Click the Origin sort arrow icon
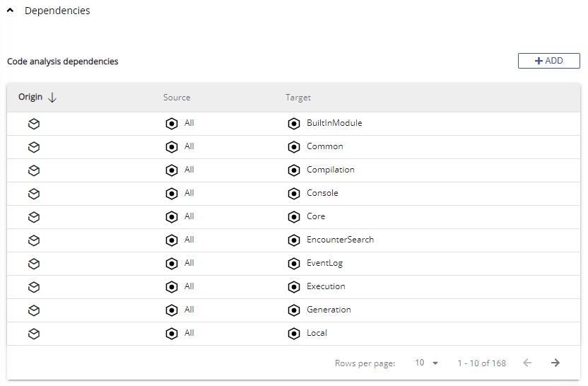The height and width of the screenshot is (386, 588). coord(52,98)
